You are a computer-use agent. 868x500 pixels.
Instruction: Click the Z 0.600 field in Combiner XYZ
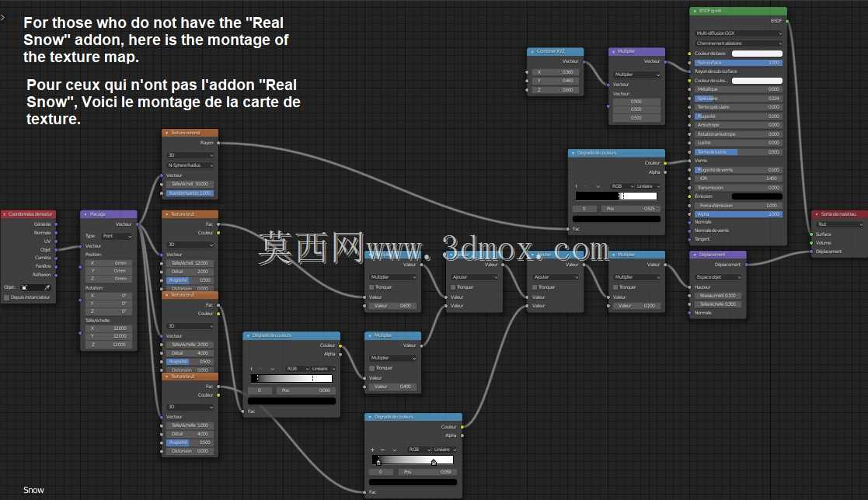(555, 89)
